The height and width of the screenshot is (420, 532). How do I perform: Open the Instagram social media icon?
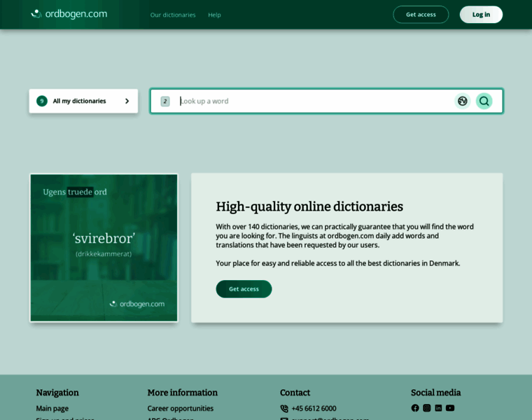[x=427, y=408]
